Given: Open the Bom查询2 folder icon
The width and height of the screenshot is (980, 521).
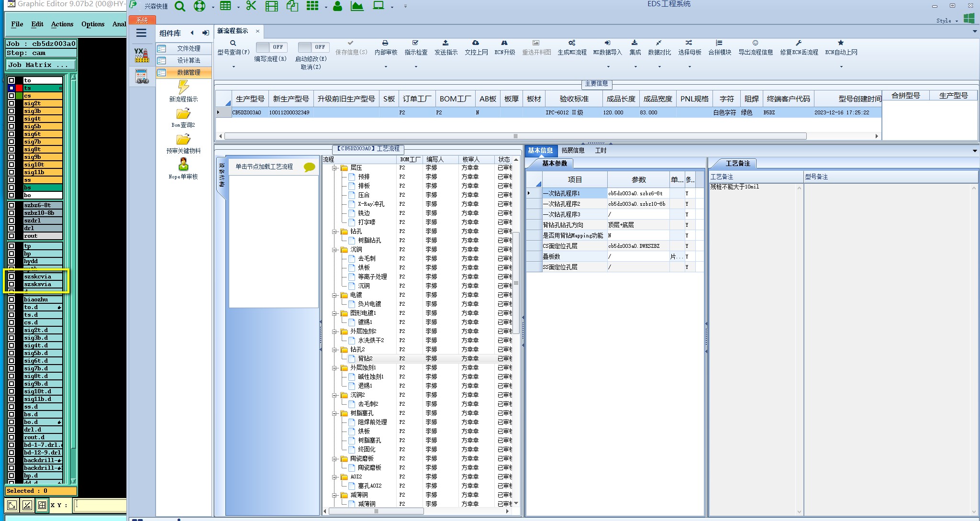Looking at the screenshot, I should point(183,114).
